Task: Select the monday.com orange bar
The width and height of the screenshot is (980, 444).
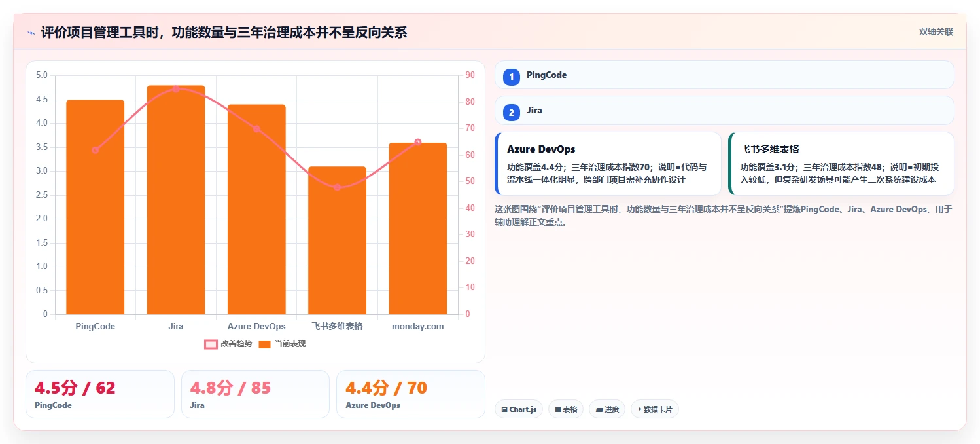Action: 418,229
